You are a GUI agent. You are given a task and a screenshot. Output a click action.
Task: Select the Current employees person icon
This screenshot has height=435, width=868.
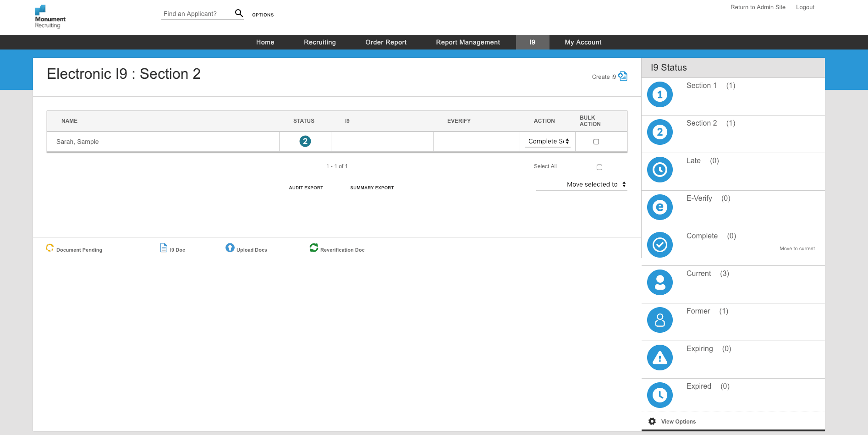[x=659, y=282]
